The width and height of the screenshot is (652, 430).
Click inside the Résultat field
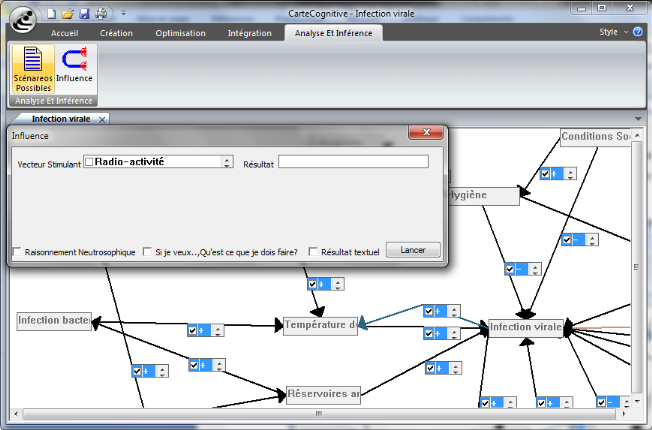click(353, 162)
